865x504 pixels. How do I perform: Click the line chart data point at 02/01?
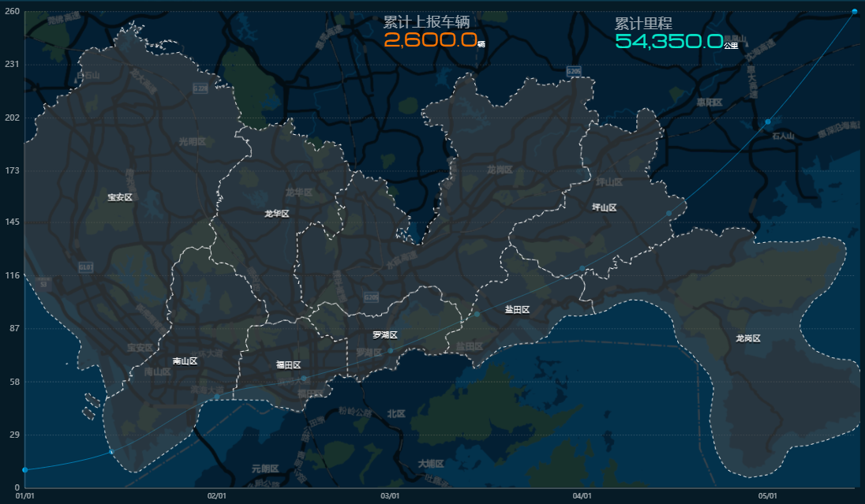[217, 397]
